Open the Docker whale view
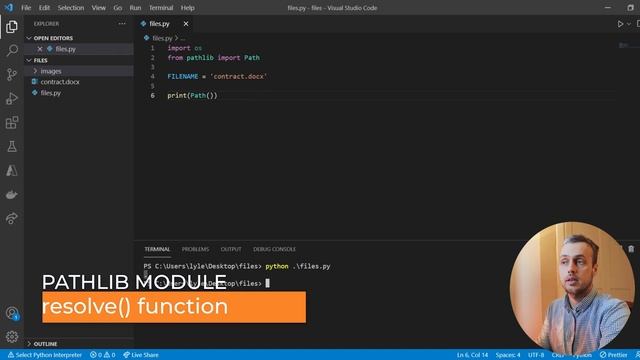Image resolution: width=640 pixels, height=360 pixels. (12, 195)
